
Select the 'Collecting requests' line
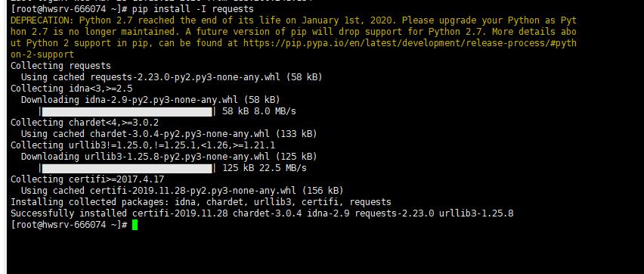tap(60, 66)
